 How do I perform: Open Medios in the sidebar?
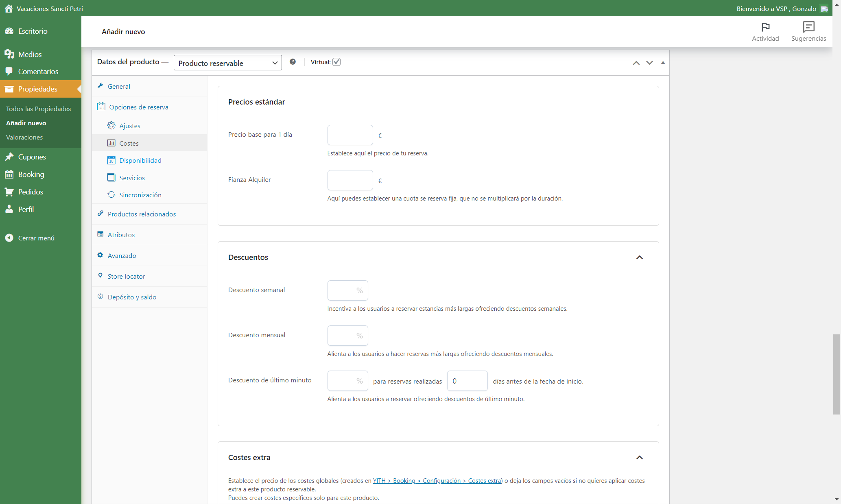tap(30, 54)
